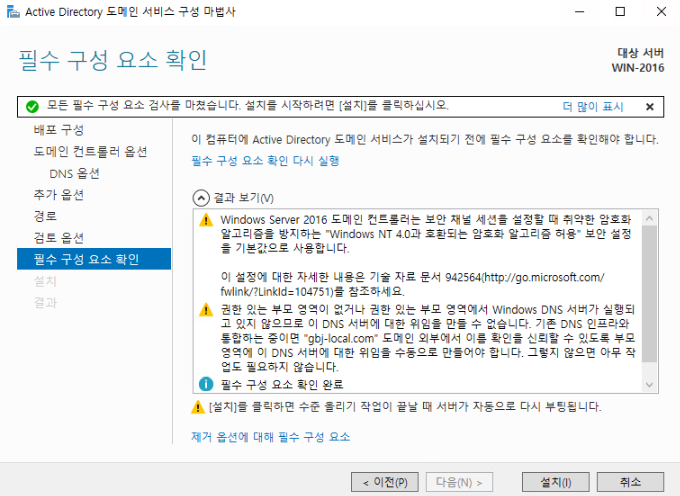Click the results list vertical scrollbar thumb

(x=649, y=294)
